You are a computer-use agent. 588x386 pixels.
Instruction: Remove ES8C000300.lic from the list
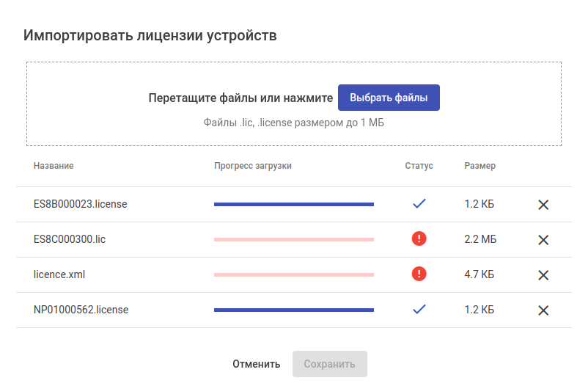pos(543,240)
